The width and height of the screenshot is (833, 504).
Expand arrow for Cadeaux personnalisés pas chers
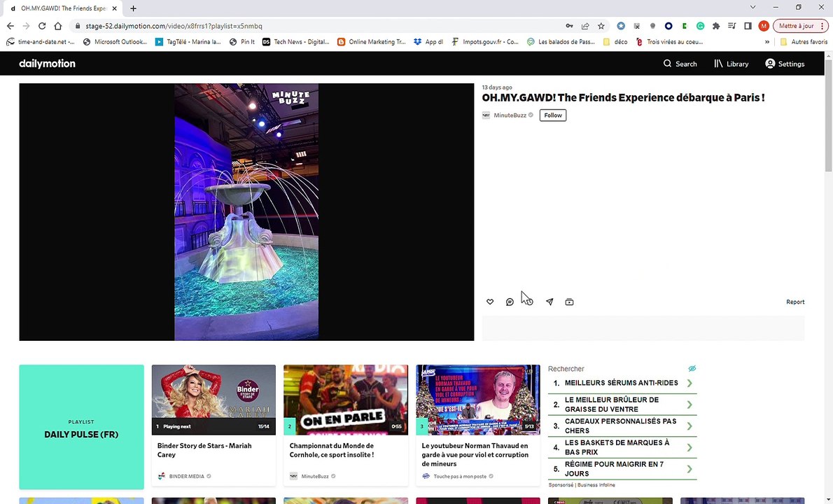(x=689, y=426)
